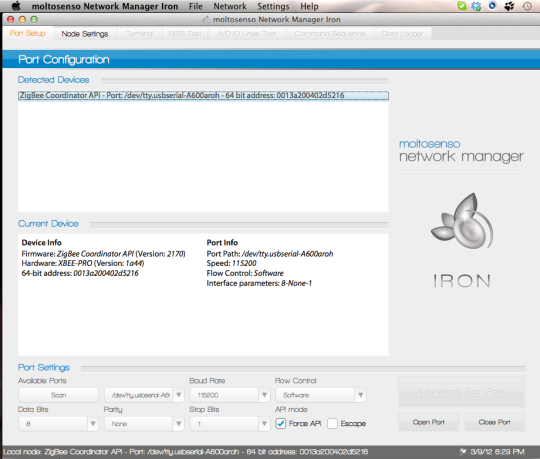Click the Firmware version line in Device Info
This screenshot has width=540, height=459.
point(103,254)
